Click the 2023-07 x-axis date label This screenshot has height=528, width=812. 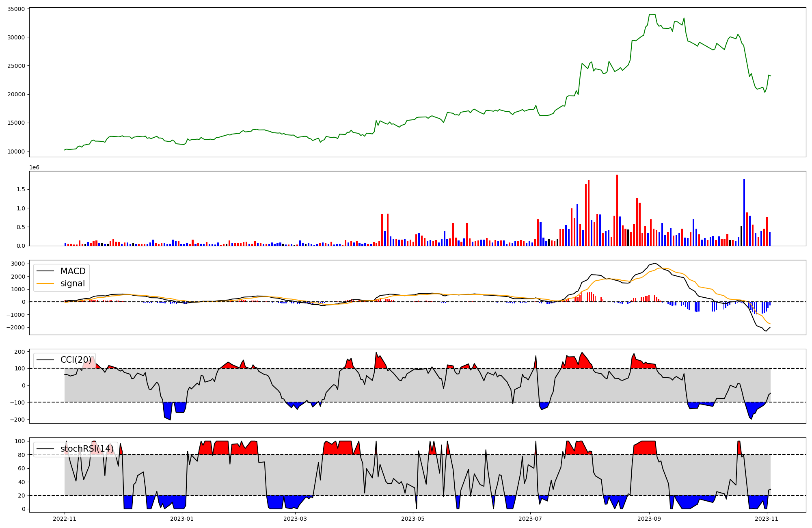[531, 519]
